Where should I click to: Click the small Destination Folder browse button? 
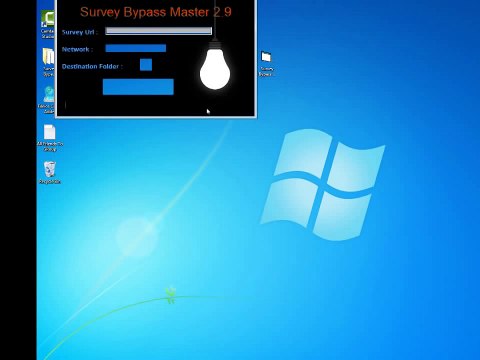coord(146,65)
